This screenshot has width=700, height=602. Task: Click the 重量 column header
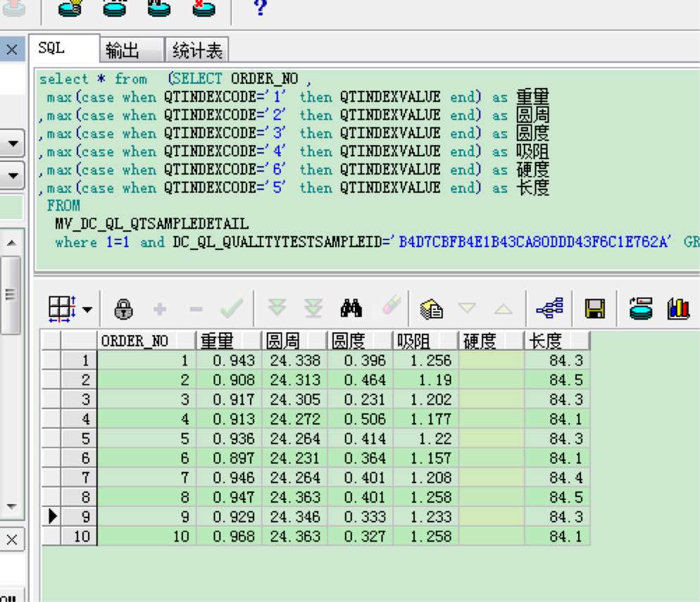click(229, 341)
